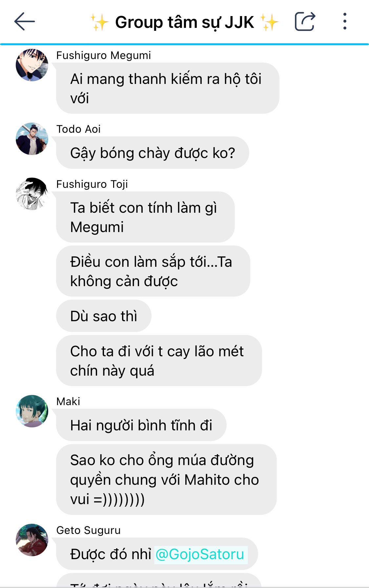Open the share icon in header
Screen dimensions: 369x588
305,21
